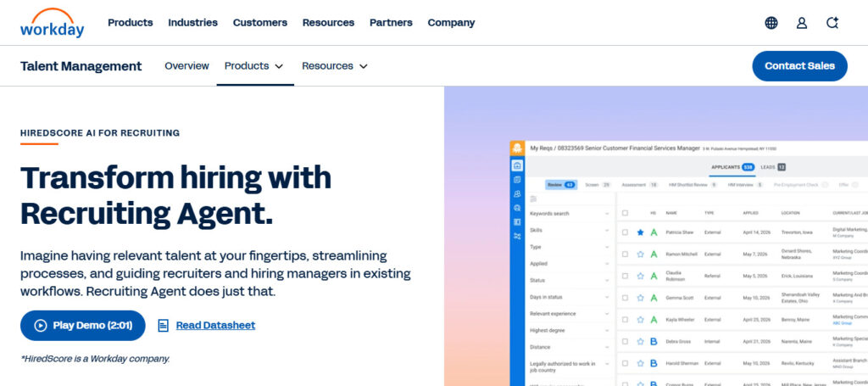This screenshot has width=868, height=386.
Task: Click the LOCATION column header
Action: (791, 213)
